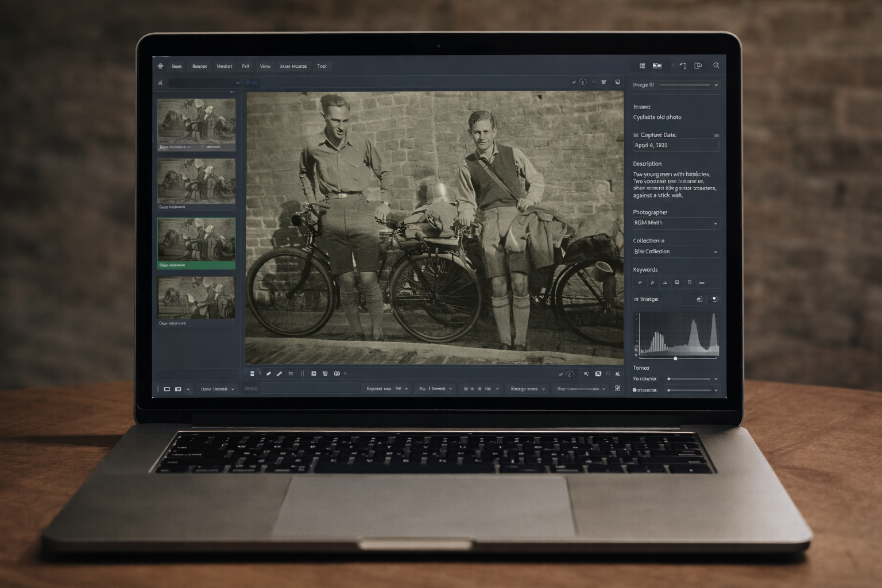882x588 pixels.
Task: Open the Photographer dropdown showing RGM Smith
Action: [675, 223]
